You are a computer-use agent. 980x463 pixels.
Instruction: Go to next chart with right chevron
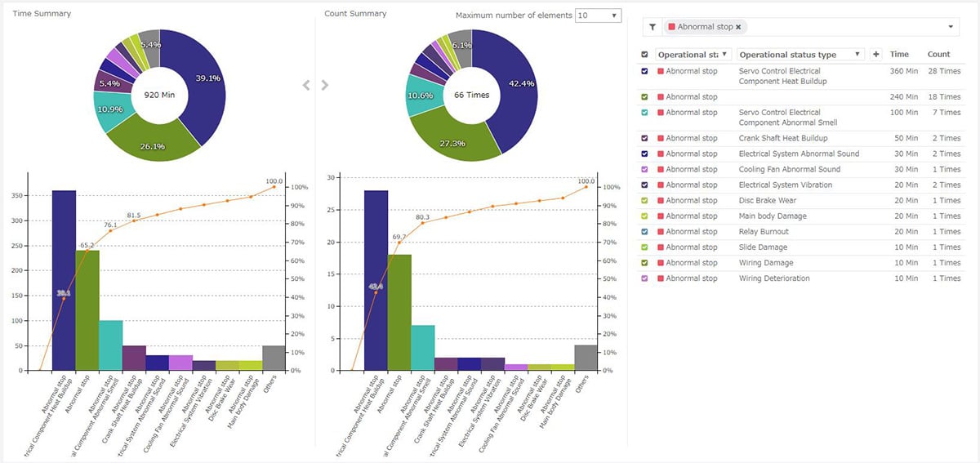pos(324,85)
